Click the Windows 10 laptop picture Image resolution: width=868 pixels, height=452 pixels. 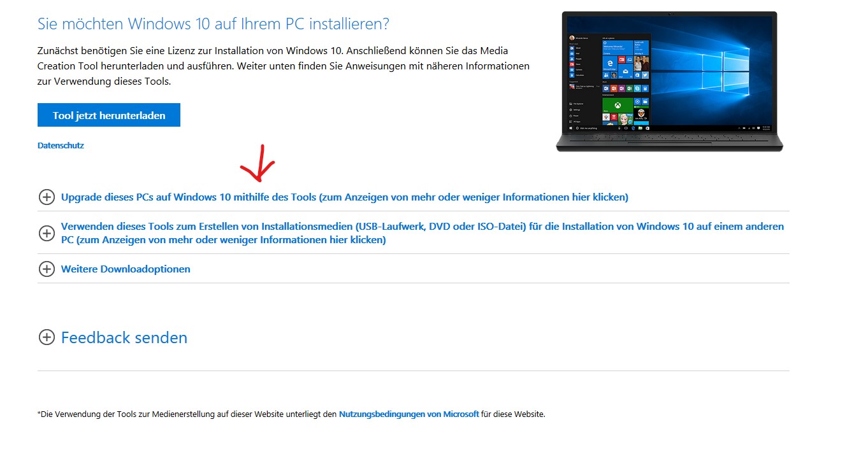[669, 81]
